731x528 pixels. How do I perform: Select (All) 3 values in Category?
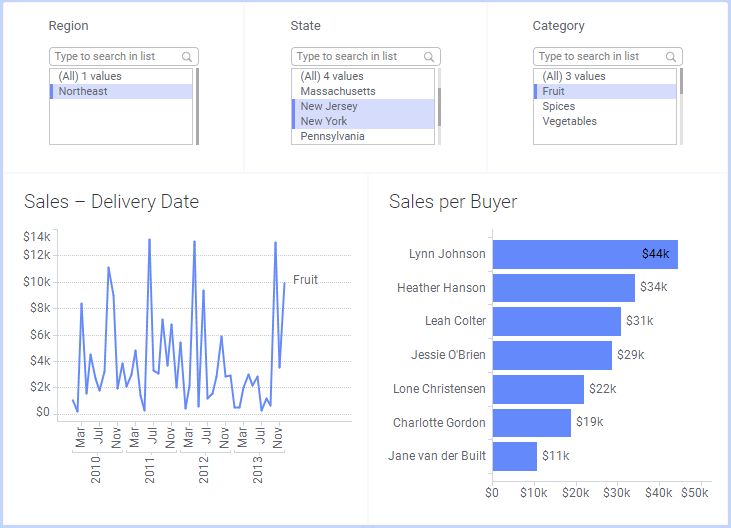574,76
